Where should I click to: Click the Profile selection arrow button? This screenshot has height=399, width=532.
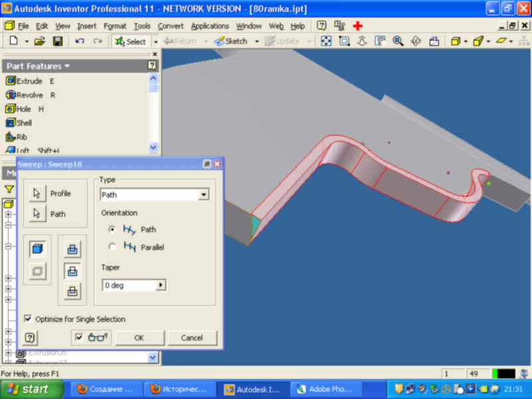click(x=37, y=194)
